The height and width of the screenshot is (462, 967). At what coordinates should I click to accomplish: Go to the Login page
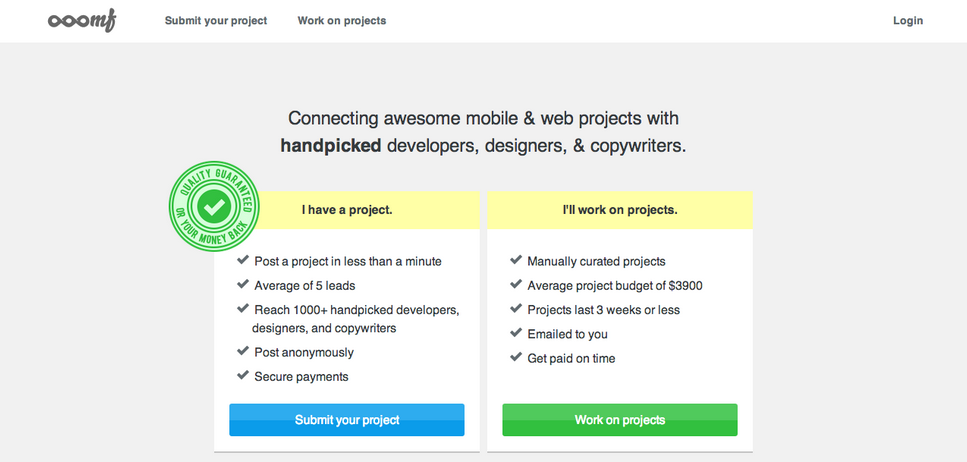pos(907,20)
